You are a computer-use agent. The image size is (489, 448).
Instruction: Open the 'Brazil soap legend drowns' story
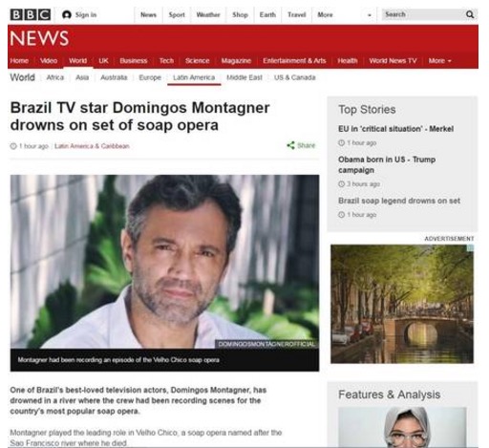(399, 201)
